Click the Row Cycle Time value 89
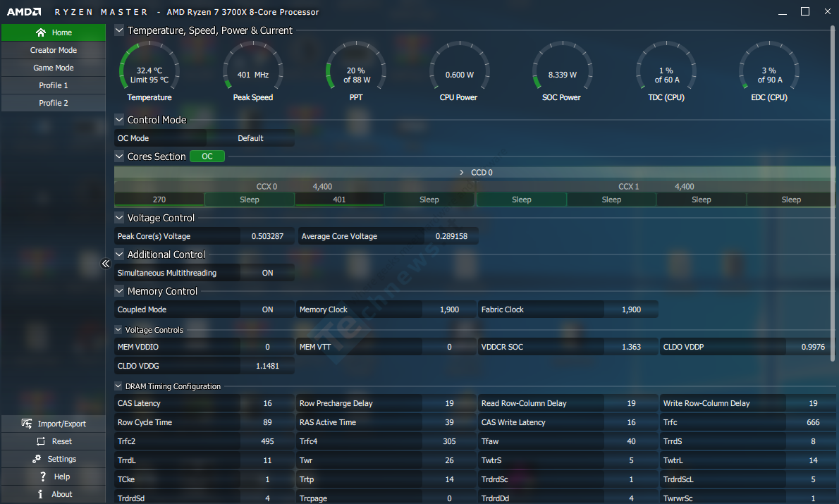This screenshot has height=504, width=839. [267, 423]
